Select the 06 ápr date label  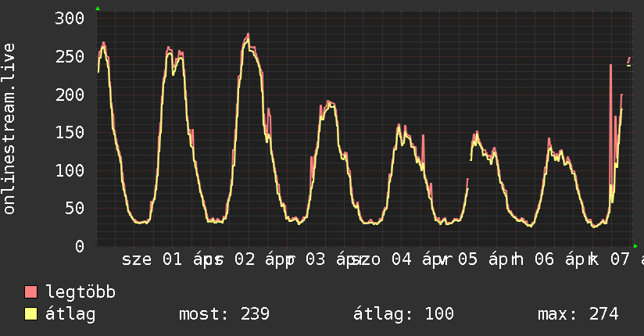563,259
